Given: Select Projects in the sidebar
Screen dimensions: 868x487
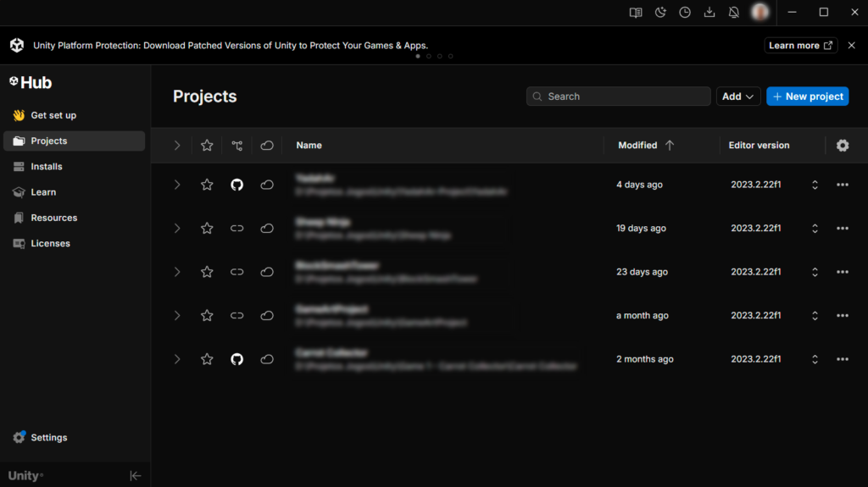Looking at the screenshot, I should click(75, 141).
